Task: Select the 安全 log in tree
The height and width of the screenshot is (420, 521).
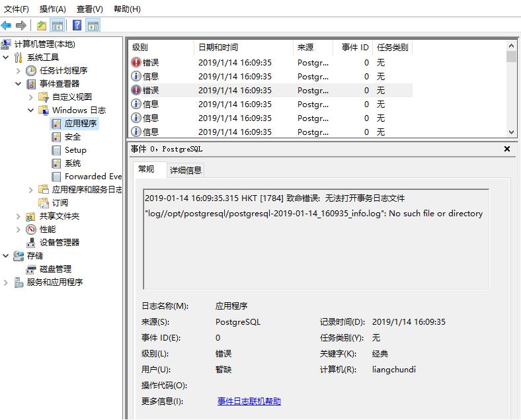Action: pyautogui.click(x=73, y=136)
